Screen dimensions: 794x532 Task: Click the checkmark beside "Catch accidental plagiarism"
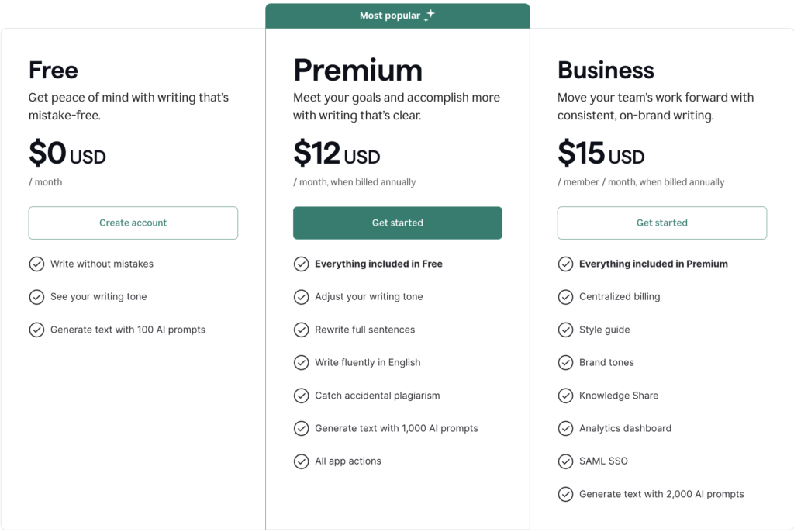tap(302, 396)
